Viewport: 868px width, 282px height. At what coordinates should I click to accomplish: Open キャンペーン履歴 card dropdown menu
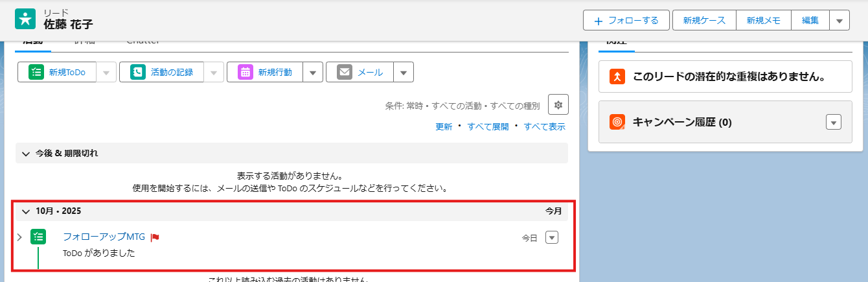point(834,122)
